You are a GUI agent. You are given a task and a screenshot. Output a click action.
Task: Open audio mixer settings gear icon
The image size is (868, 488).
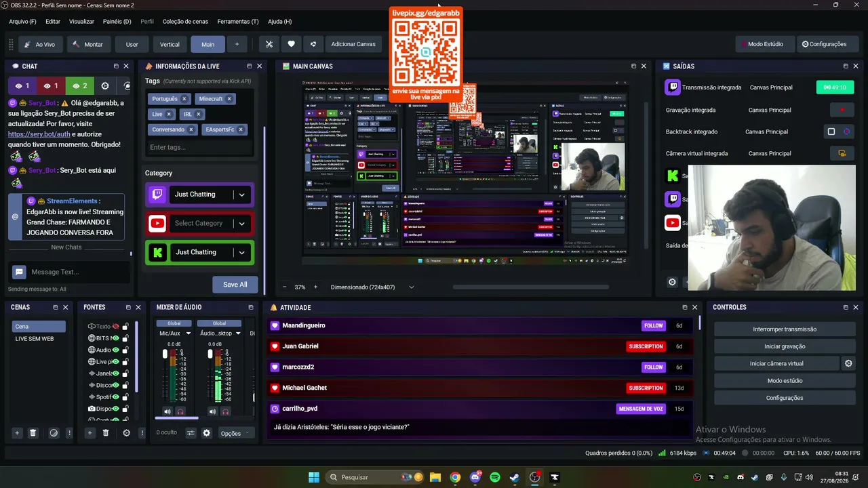tap(207, 433)
